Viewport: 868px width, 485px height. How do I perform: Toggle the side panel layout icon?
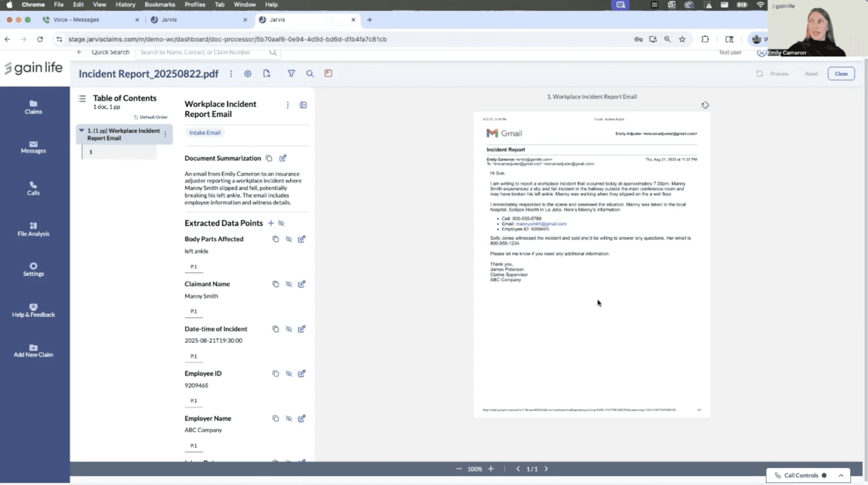click(303, 105)
